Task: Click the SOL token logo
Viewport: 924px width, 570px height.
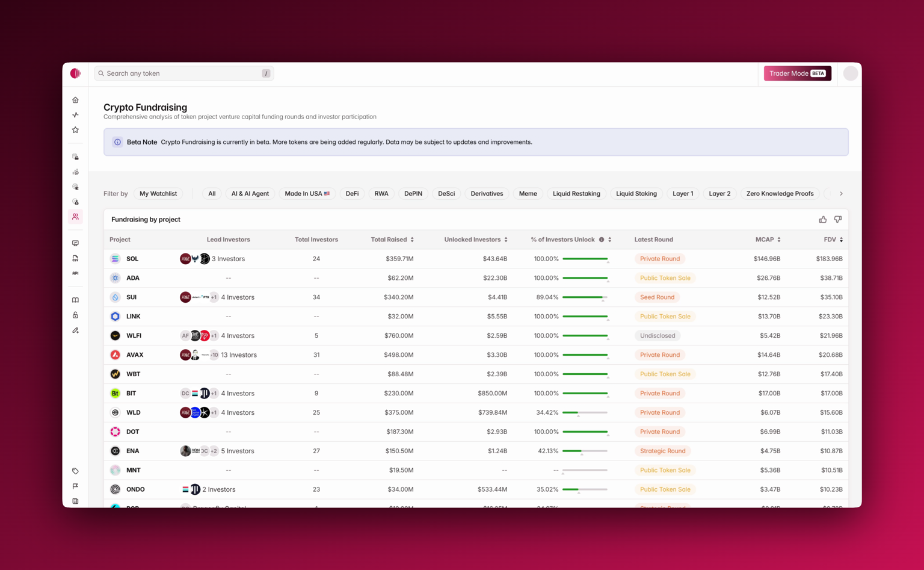Action: pyautogui.click(x=115, y=259)
